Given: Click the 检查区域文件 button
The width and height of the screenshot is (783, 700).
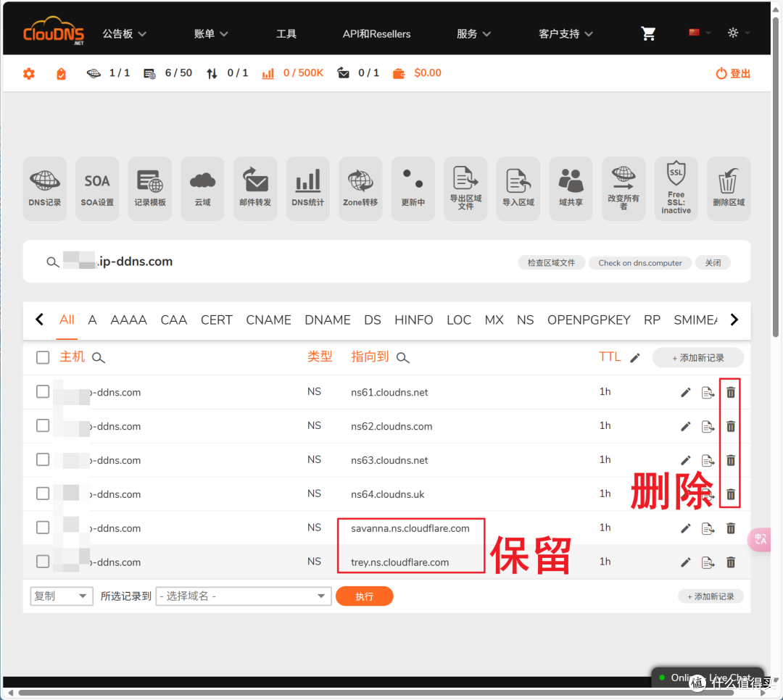Looking at the screenshot, I should coord(551,262).
